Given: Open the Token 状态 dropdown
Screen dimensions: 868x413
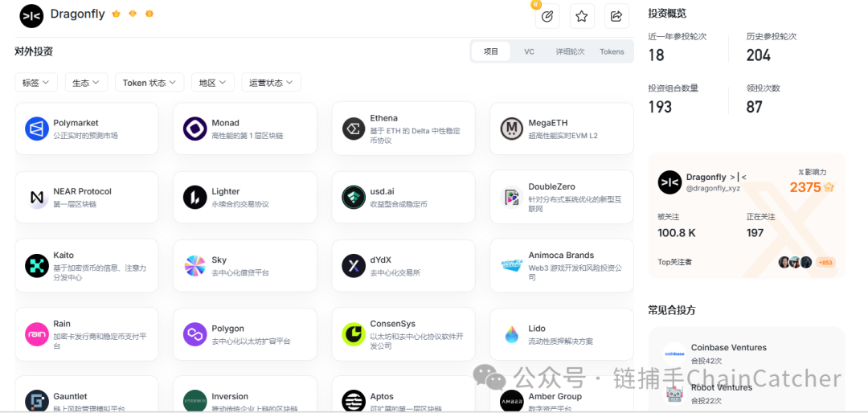Looking at the screenshot, I should [x=149, y=83].
